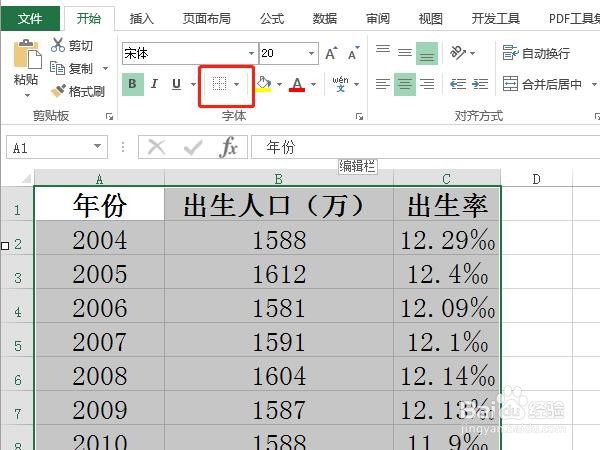
Task: Align text left
Action: pyautogui.click(x=383, y=84)
